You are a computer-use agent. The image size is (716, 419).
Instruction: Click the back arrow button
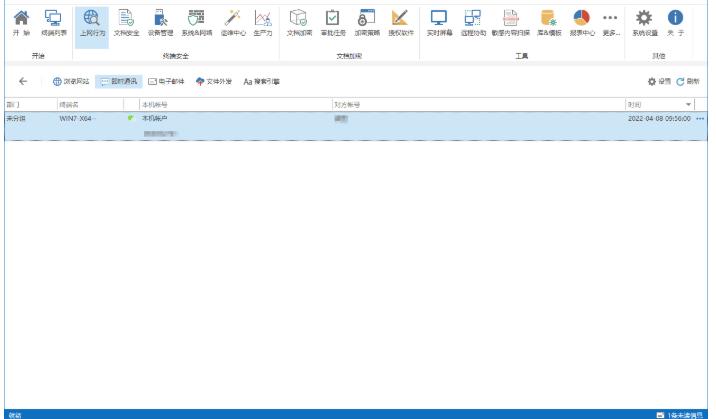(23, 81)
